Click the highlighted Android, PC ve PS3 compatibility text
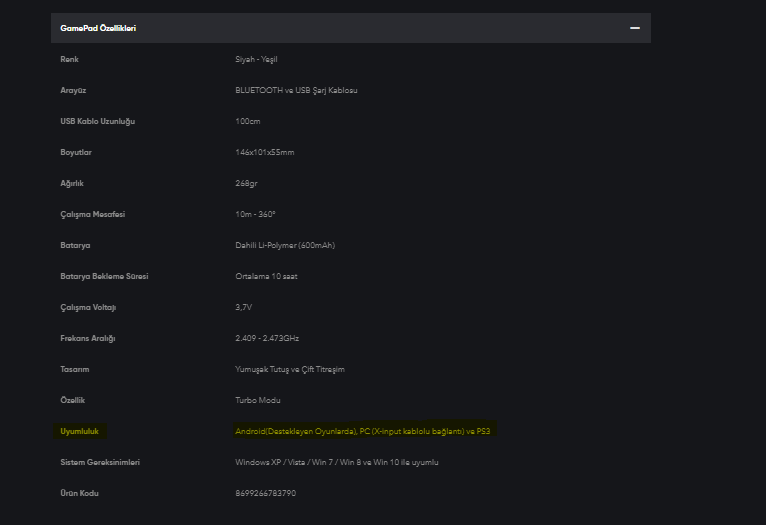The height and width of the screenshot is (525, 766). pos(362,432)
